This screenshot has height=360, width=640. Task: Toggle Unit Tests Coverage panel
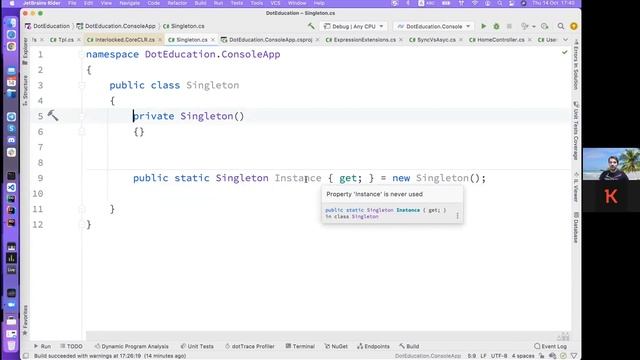pyautogui.click(x=576, y=131)
